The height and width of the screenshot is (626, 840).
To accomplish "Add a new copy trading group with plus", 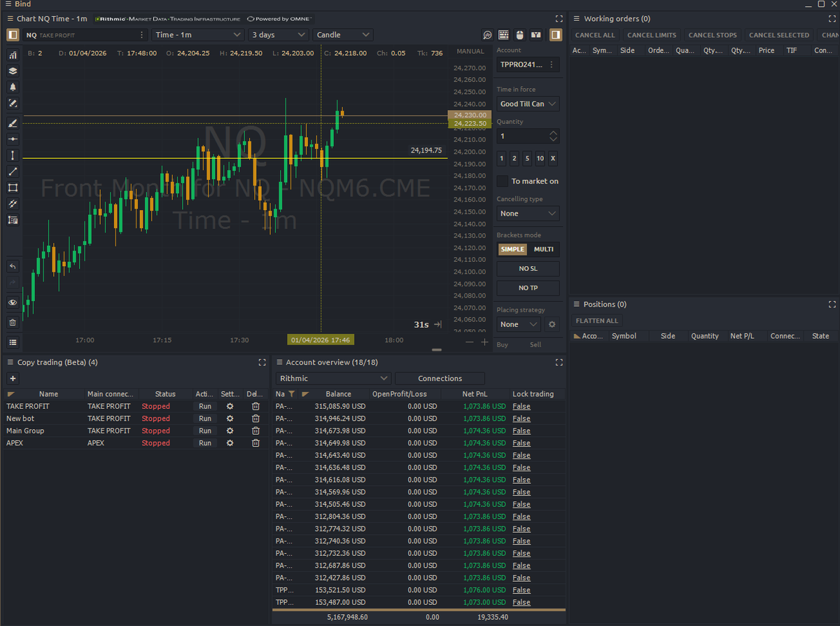I will [13, 378].
